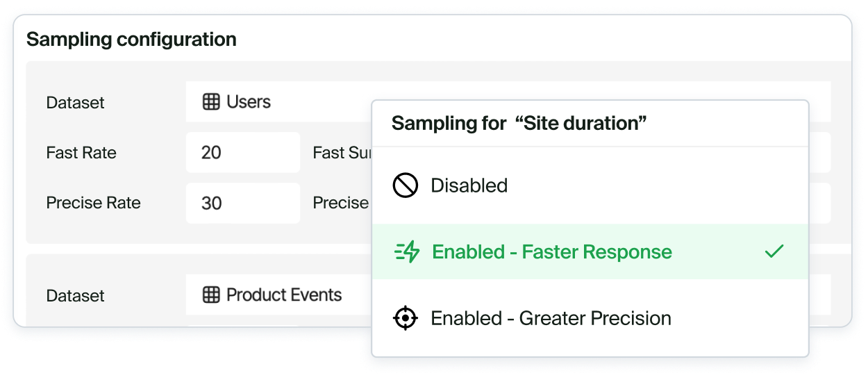Click the green checkmark on Faster Response

coord(774,251)
